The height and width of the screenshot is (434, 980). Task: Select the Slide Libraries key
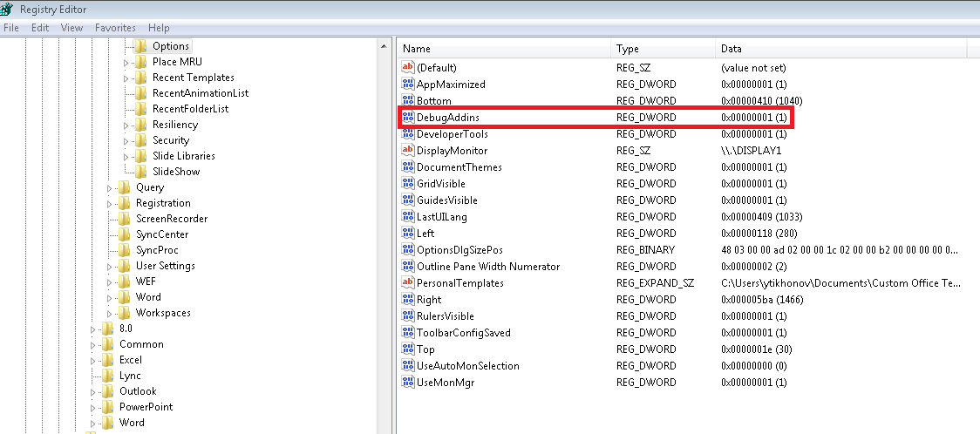tap(183, 156)
